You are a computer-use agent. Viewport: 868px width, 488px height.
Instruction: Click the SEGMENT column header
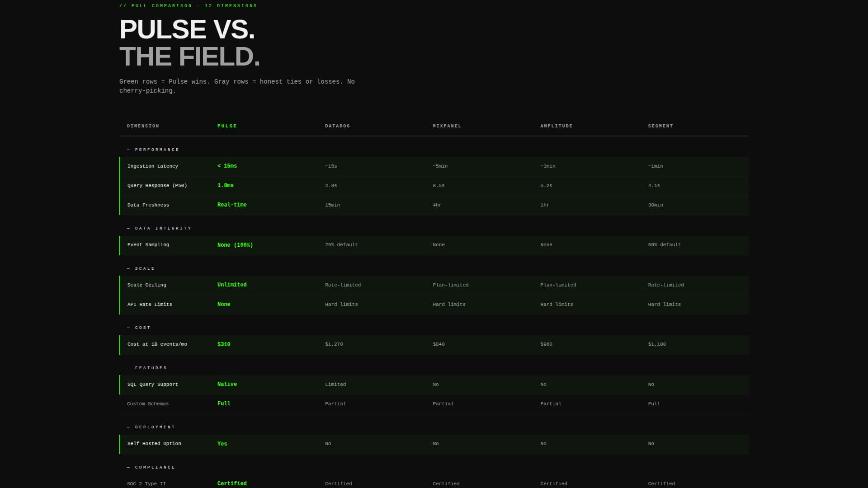(x=660, y=126)
